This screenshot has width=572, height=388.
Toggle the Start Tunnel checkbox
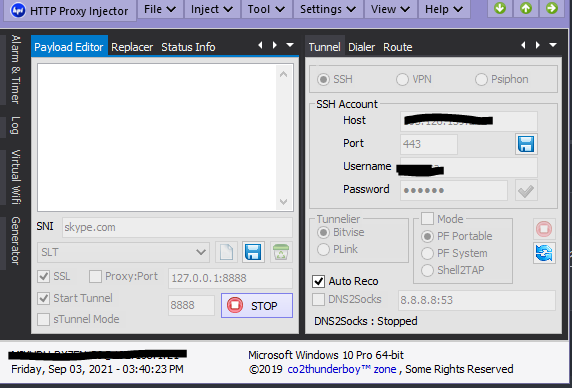[44, 298]
